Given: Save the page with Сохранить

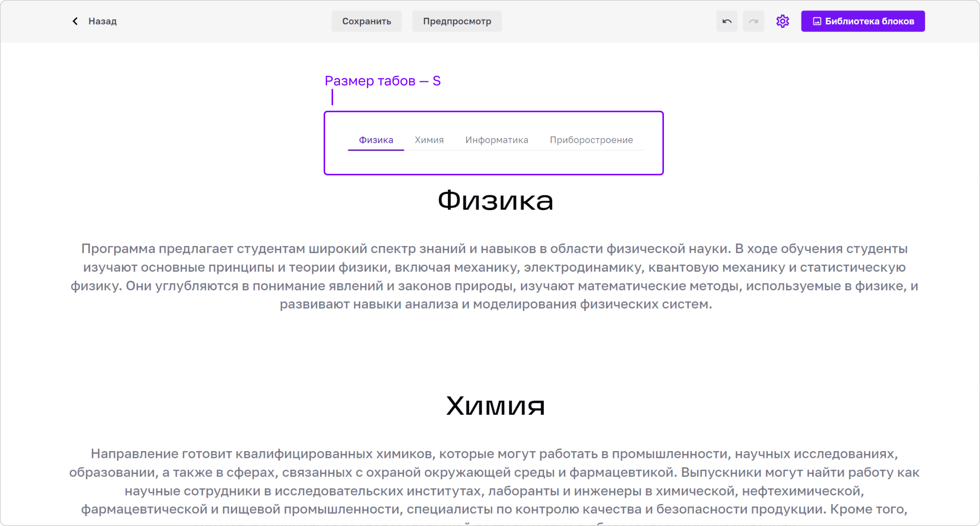Looking at the screenshot, I should (366, 21).
